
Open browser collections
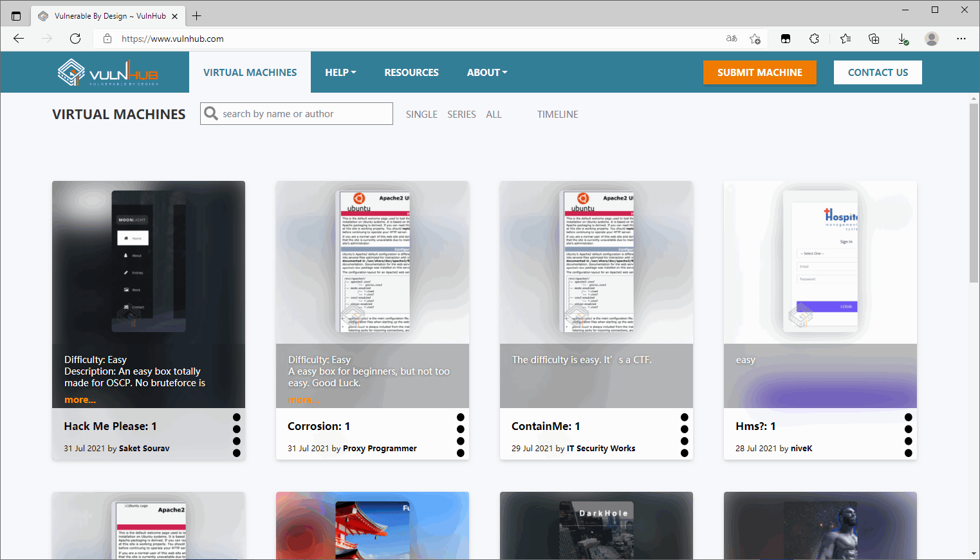(874, 39)
